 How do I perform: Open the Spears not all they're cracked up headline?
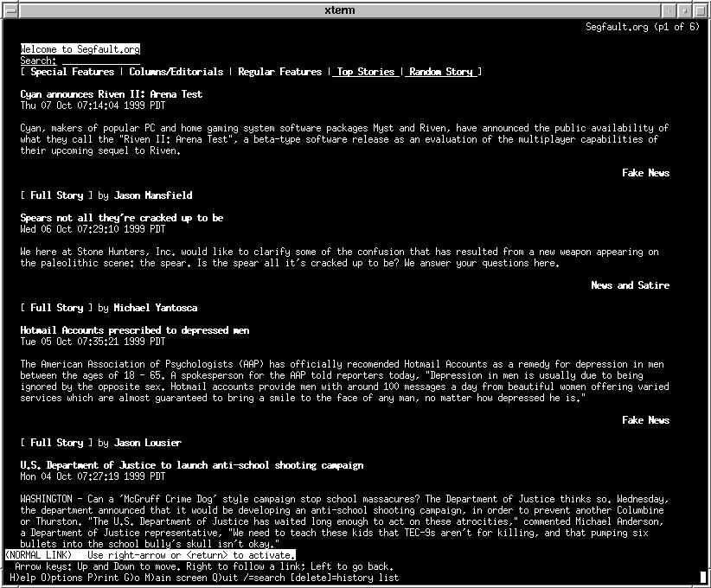point(121,218)
